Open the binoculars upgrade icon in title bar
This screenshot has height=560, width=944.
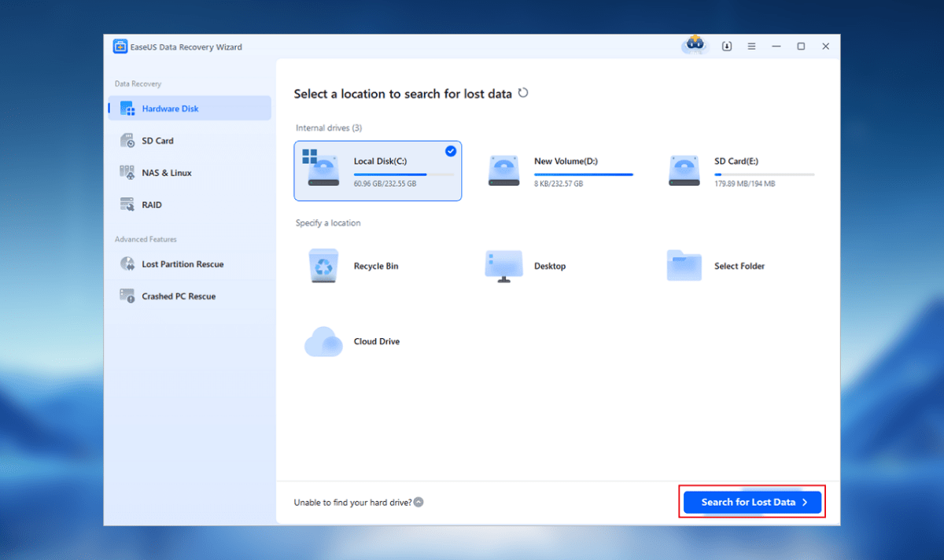pyautogui.click(x=695, y=46)
